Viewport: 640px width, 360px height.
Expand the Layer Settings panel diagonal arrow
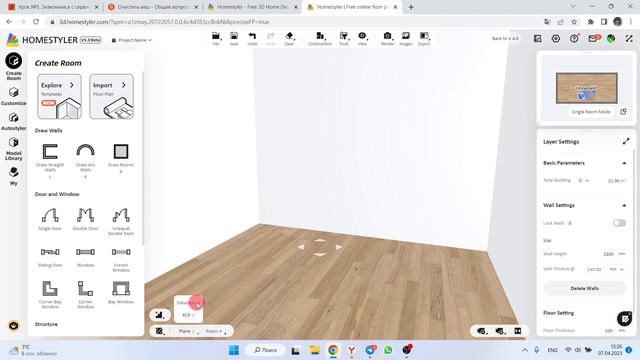point(626,142)
